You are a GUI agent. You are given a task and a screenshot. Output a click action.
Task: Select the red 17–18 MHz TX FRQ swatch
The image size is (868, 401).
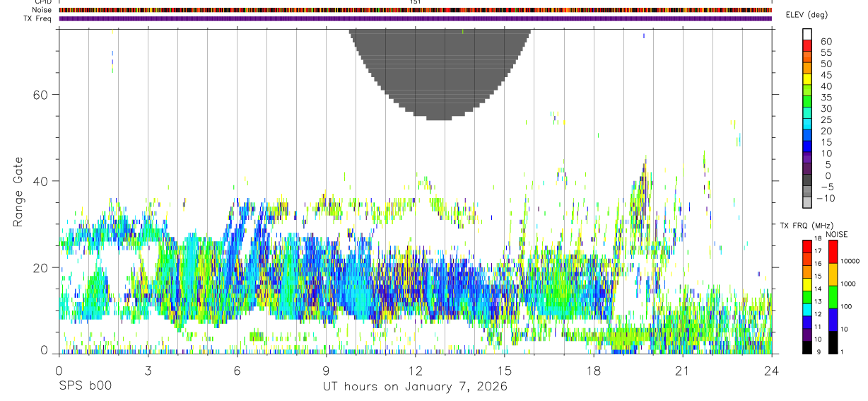point(807,246)
